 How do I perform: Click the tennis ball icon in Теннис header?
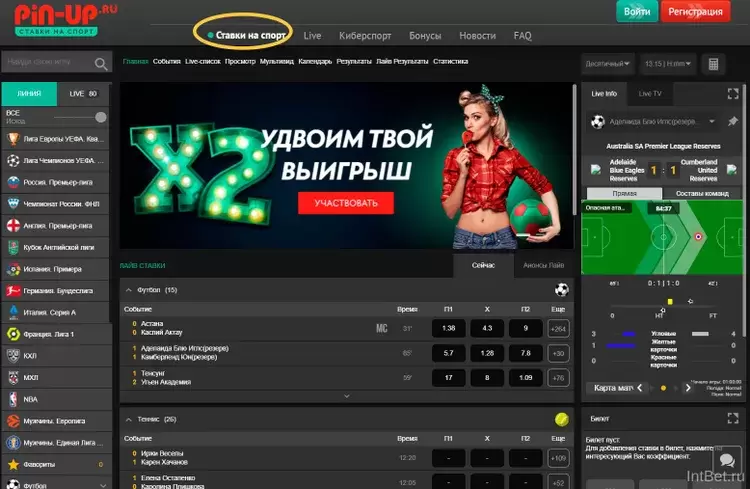pos(562,419)
